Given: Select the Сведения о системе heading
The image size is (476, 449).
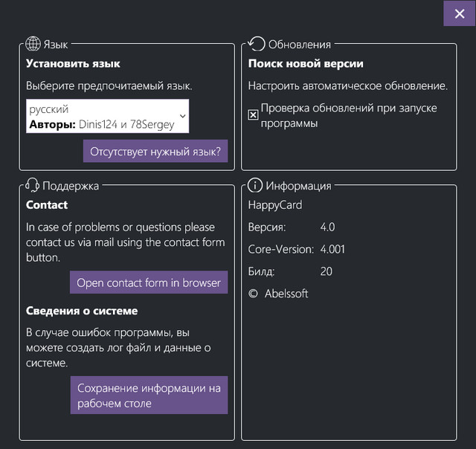Looking at the screenshot, I should [82, 311].
